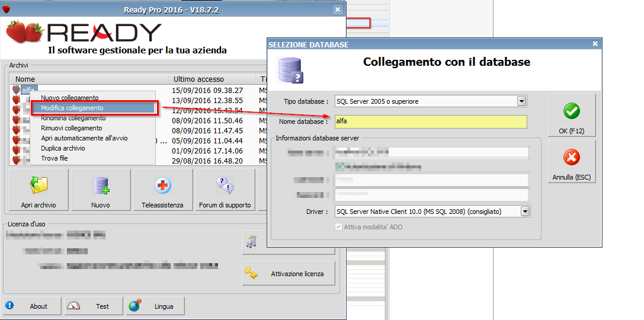
Task: Open the Tipo database dropdown
Action: (521, 101)
